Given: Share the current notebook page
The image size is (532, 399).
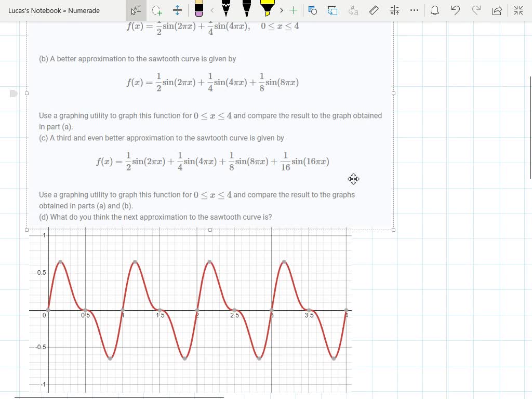Looking at the screenshot, I should [x=497, y=10].
